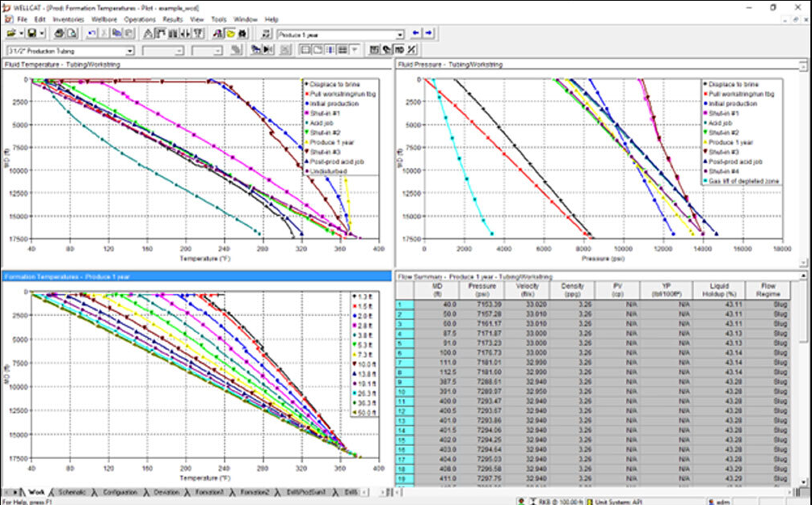The image size is (812, 505).
Task: Select the Drill module icon
Action: tap(148, 34)
